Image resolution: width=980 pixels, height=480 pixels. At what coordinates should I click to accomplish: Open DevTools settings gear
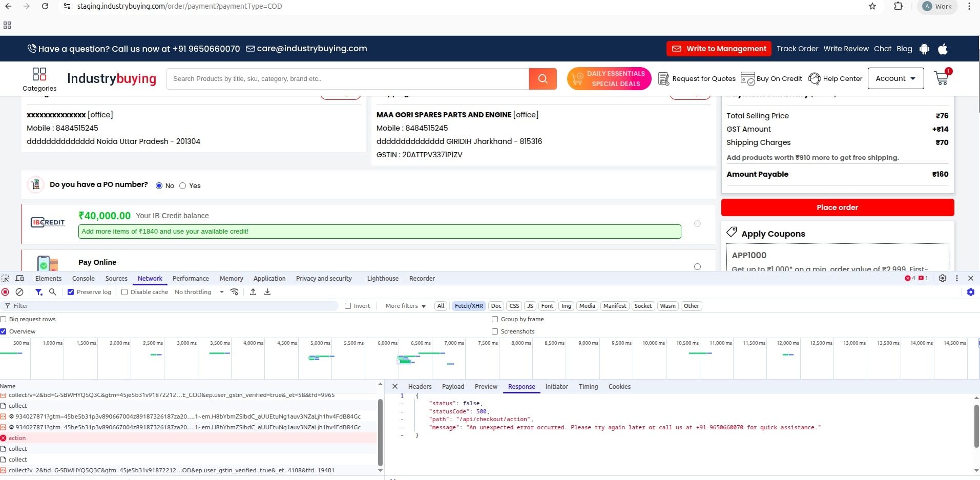tap(943, 278)
